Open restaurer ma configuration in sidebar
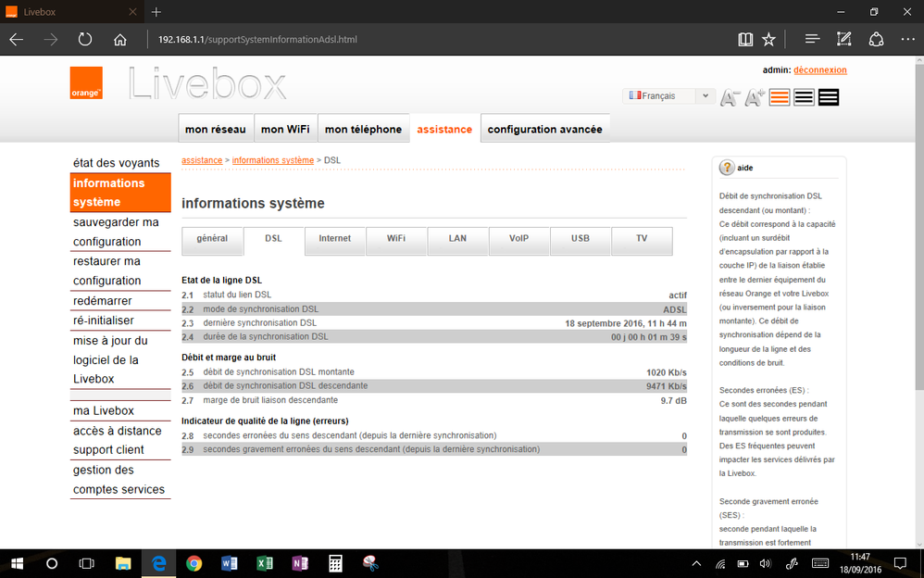This screenshot has height=578, width=924. click(x=120, y=270)
